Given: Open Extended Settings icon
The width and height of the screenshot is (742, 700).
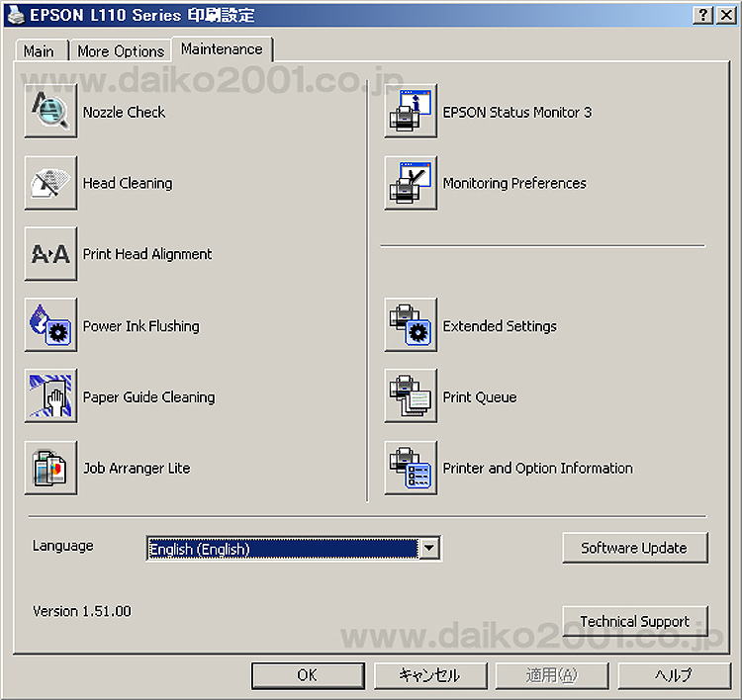Looking at the screenshot, I should click(x=411, y=325).
